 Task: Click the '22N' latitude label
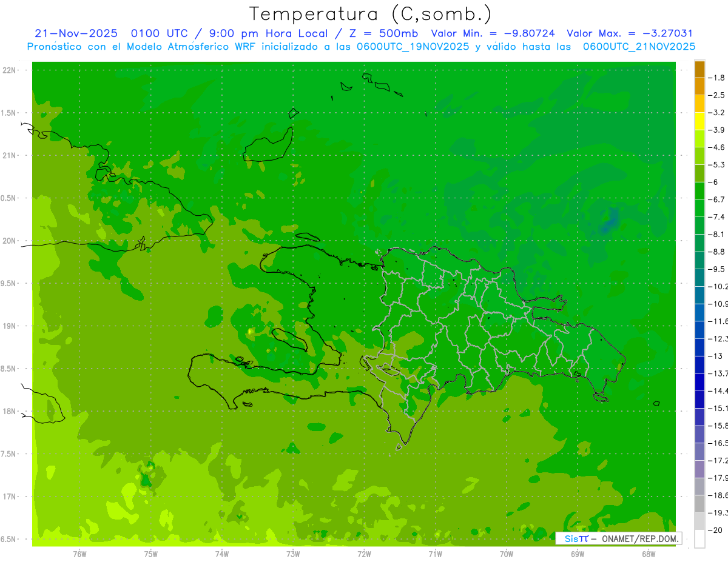(10, 70)
